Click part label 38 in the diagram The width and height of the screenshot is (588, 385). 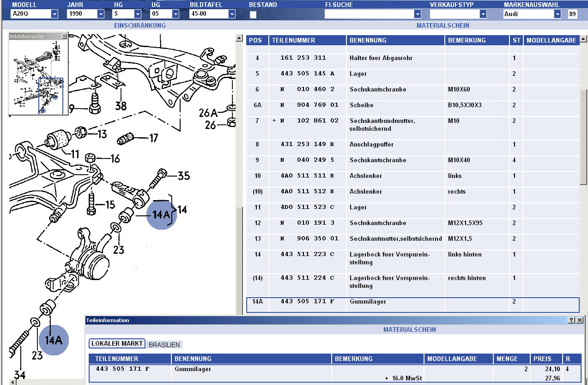(121, 106)
